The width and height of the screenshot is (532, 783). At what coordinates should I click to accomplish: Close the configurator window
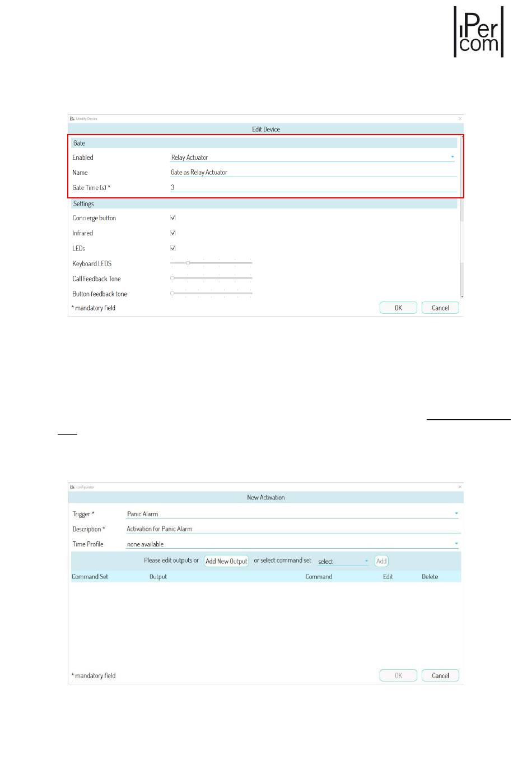click(460, 487)
